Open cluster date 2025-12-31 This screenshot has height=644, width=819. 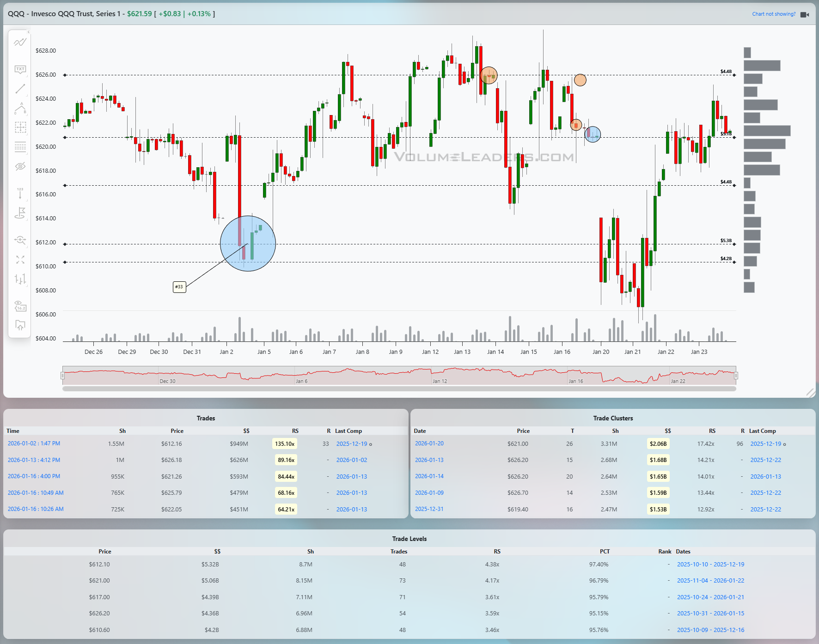[429, 509]
